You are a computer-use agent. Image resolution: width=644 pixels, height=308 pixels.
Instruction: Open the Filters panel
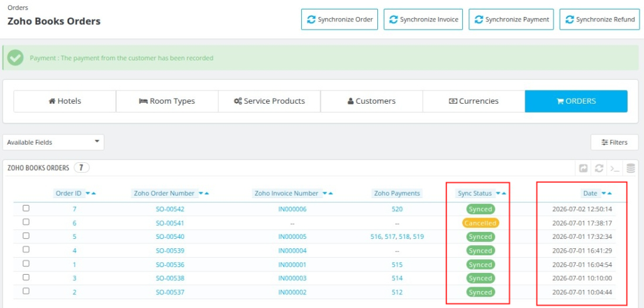614,142
